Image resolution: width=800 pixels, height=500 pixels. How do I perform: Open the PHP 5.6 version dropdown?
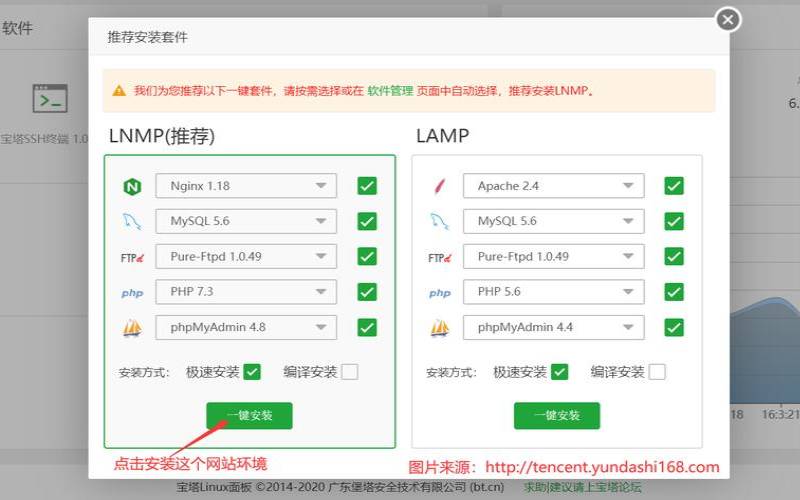click(554, 292)
